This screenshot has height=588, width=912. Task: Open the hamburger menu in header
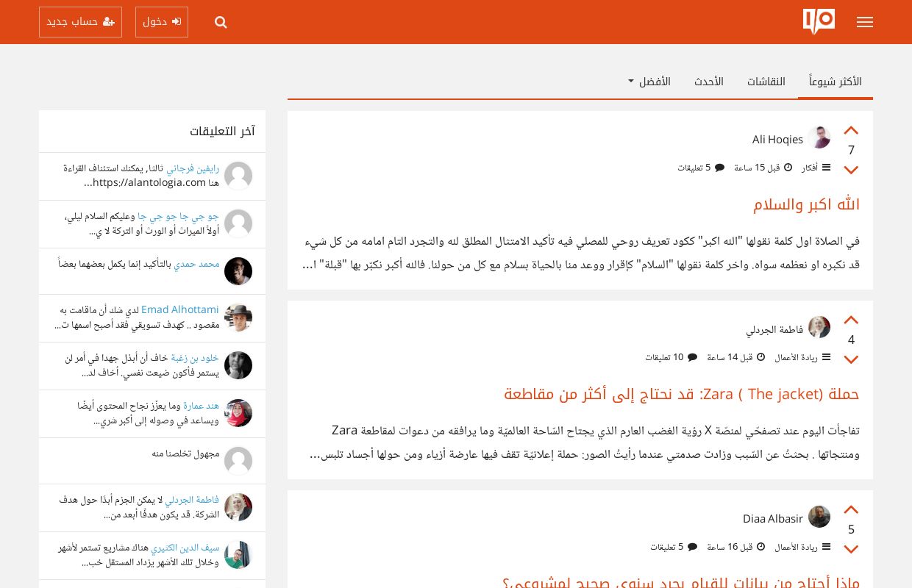tap(865, 22)
